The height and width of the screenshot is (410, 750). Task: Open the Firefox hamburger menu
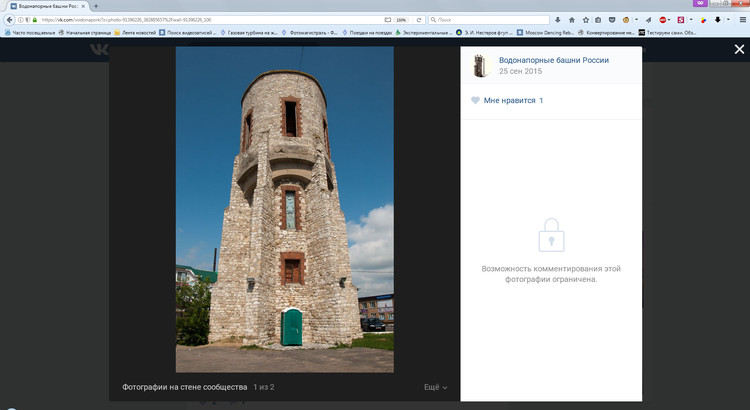click(743, 20)
